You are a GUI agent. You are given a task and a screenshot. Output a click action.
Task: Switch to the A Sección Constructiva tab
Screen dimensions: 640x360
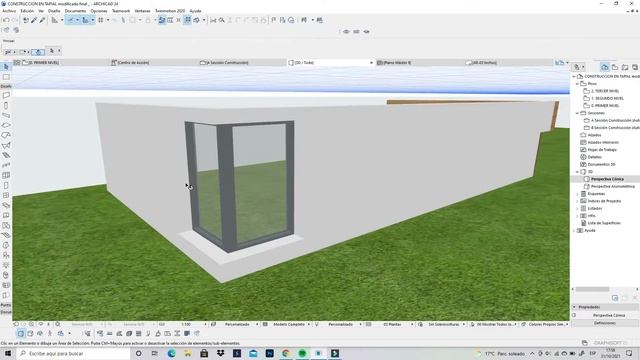tap(242, 63)
